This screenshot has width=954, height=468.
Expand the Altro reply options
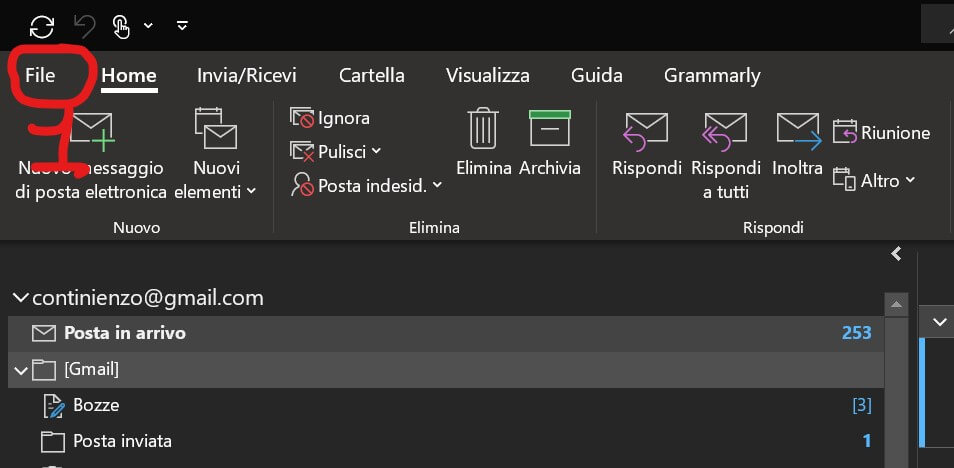point(910,181)
